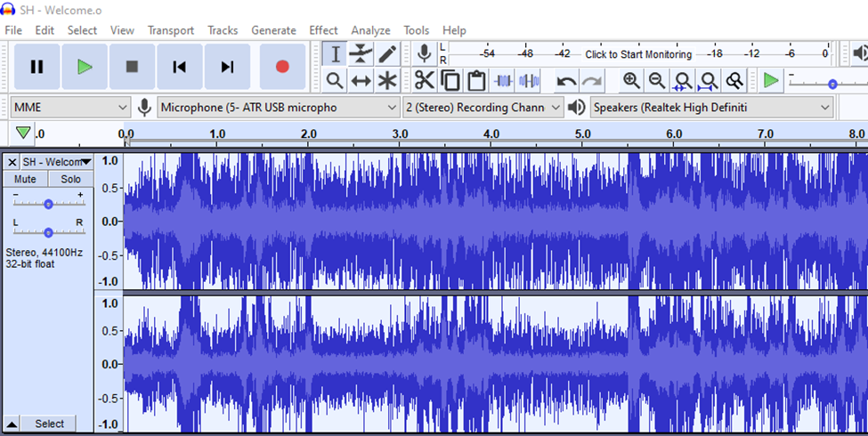Pause playback with the Pause button
This screenshot has height=436, width=868.
pyautogui.click(x=37, y=67)
